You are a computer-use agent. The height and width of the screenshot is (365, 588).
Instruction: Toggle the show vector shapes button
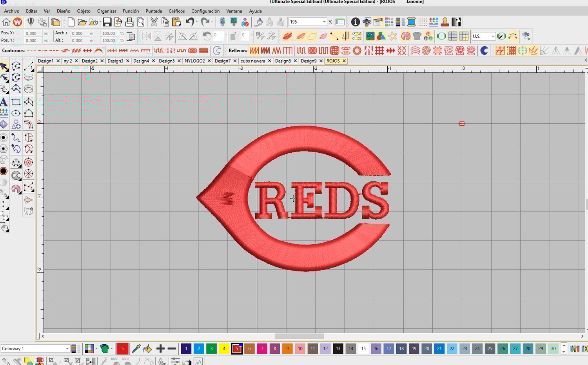pos(381,36)
